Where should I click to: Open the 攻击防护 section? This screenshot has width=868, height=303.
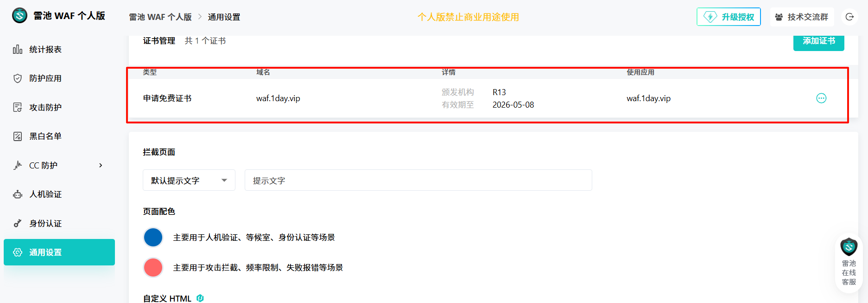45,107
